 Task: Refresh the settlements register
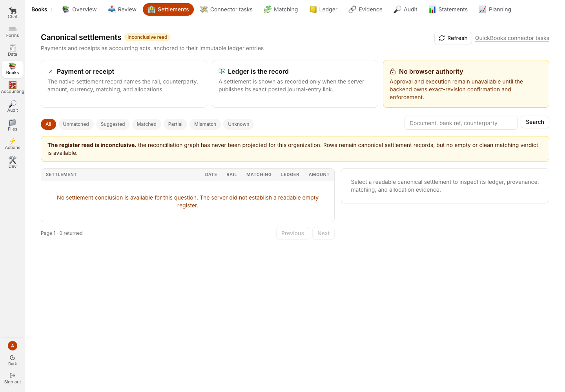point(453,38)
